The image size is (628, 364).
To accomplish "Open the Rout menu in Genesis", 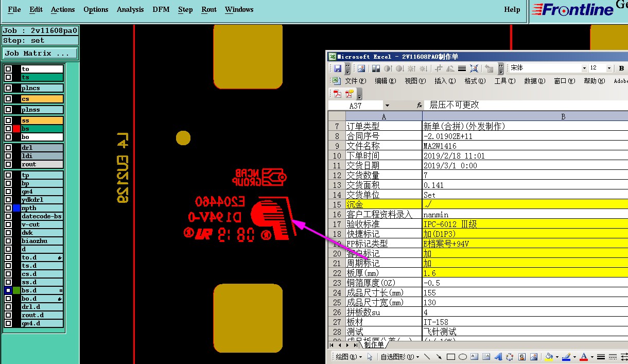I will click(209, 9).
